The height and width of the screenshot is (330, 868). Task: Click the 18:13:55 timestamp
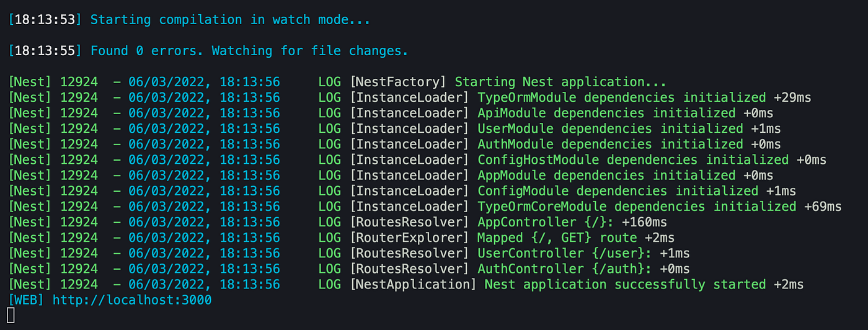[x=45, y=51]
